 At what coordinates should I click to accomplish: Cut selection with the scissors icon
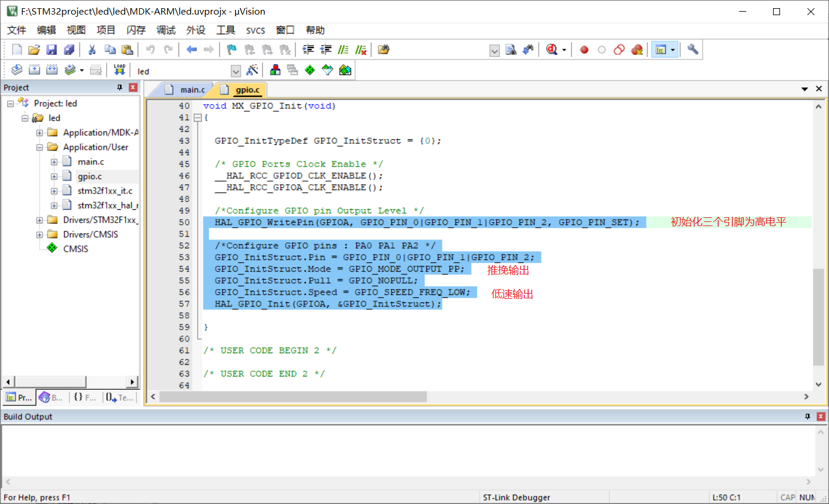point(92,50)
